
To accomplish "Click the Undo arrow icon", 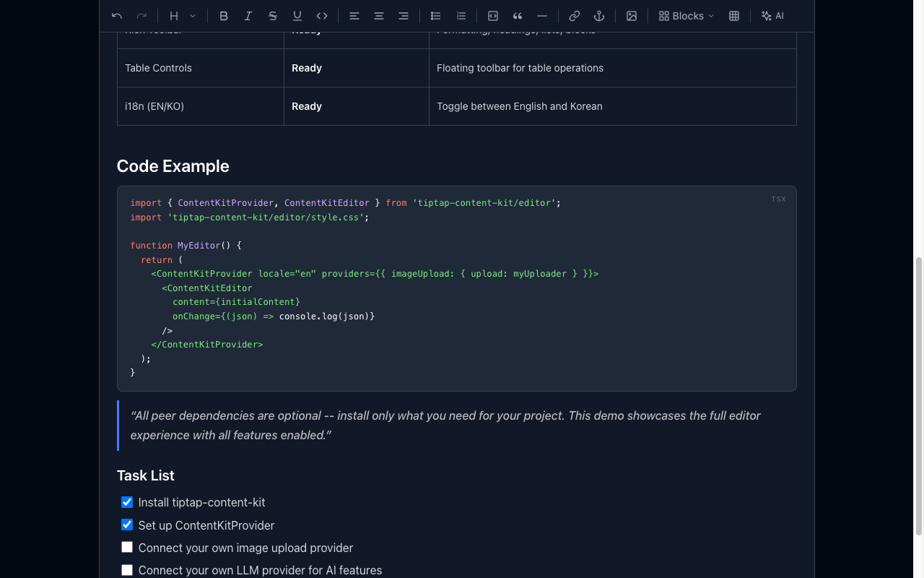I will 117,16.
